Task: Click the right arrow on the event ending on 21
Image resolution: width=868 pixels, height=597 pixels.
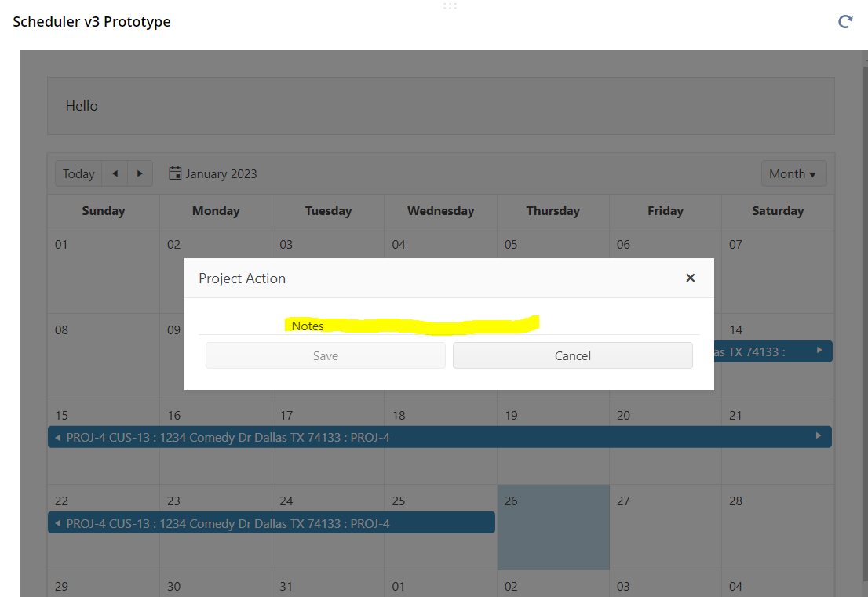Action: tap(819, 436)
